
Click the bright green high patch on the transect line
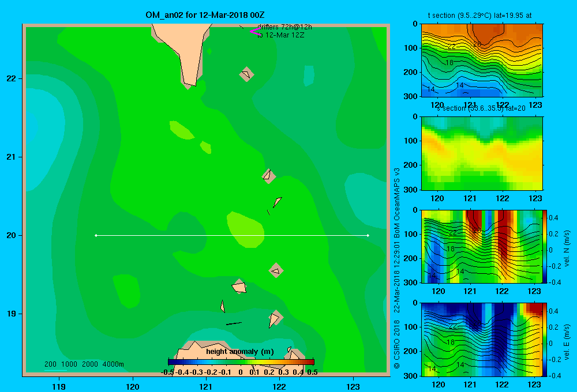[245, 229]
